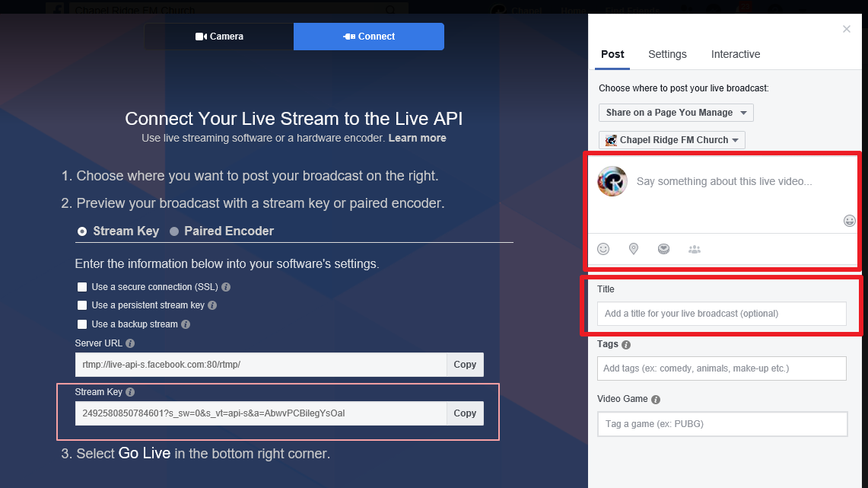
Task: Enable Use a secure connection (SSL)
Action: (82, 287)
